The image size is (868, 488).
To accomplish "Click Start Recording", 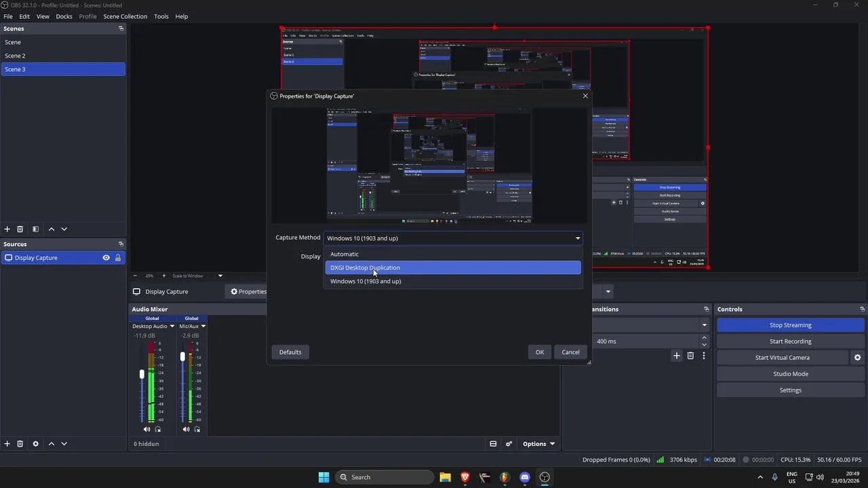I will [790, 342].
